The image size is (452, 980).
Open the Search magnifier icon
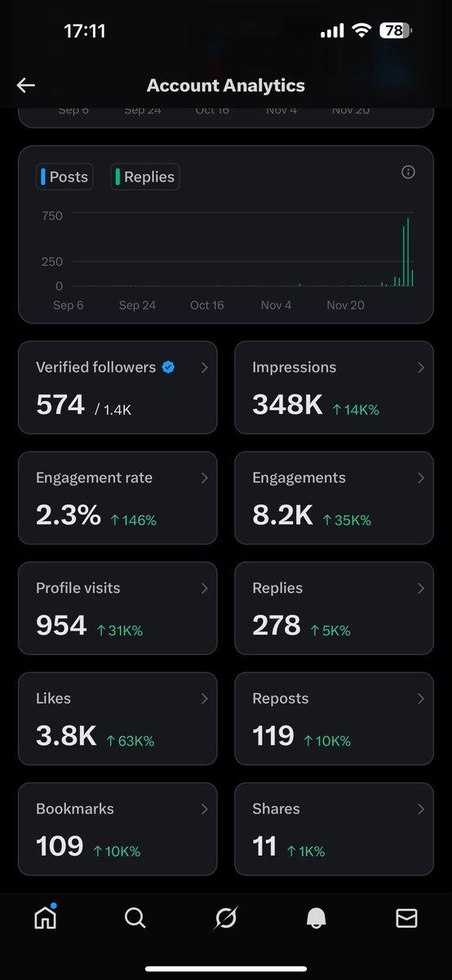135,919
